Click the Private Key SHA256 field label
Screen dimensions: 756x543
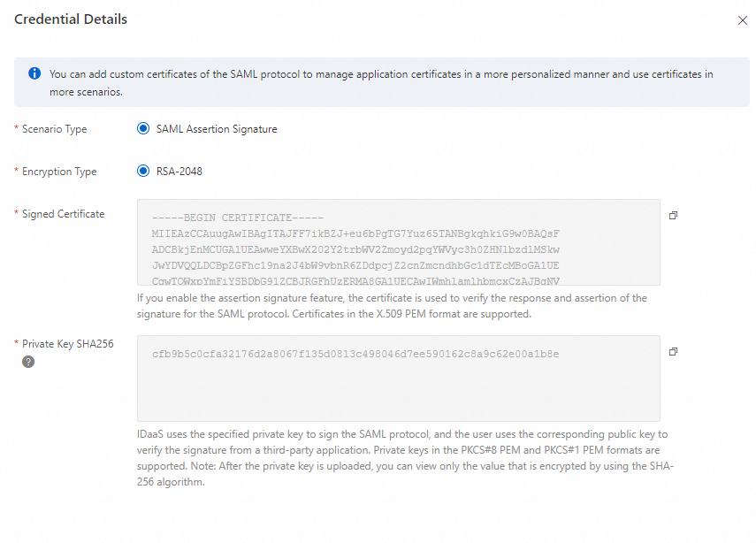(x=67, y=343)
